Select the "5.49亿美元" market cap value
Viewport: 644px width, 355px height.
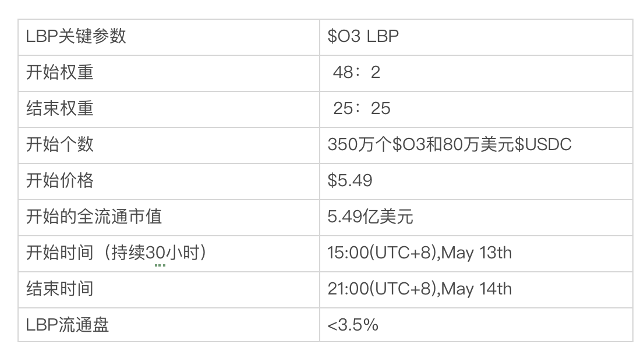click(x=370, y=216)
